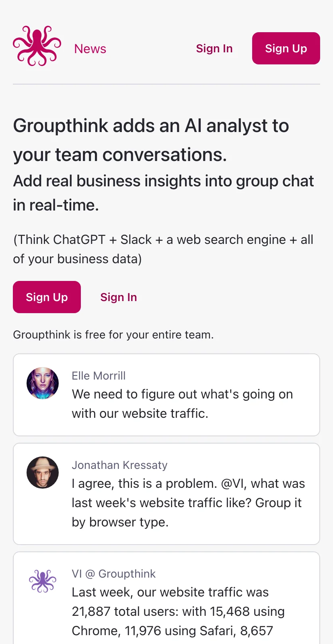Screen dimensions: 333x644
Task: Open the News page link
Action: click(x=90, y=49)
